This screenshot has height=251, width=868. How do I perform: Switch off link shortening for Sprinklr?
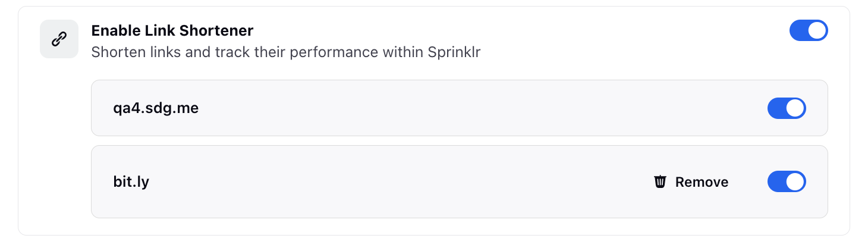(x=809, y=30)
